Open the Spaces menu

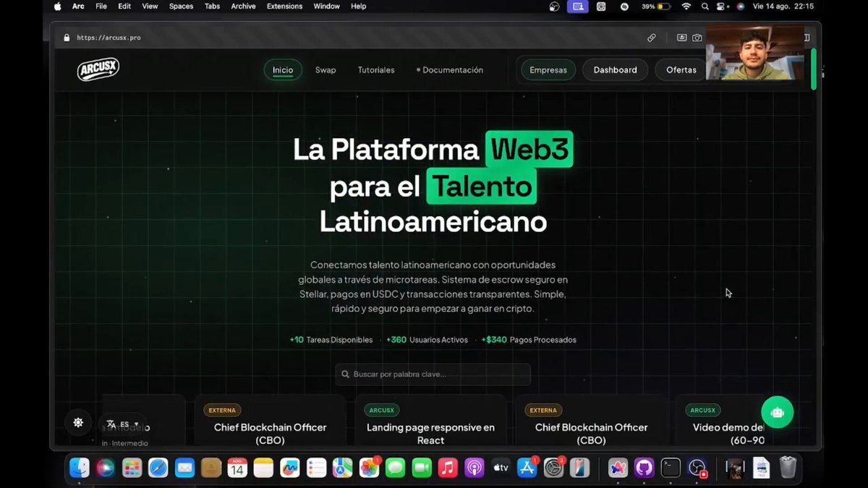pyautogui.click(x=181, y=7)
